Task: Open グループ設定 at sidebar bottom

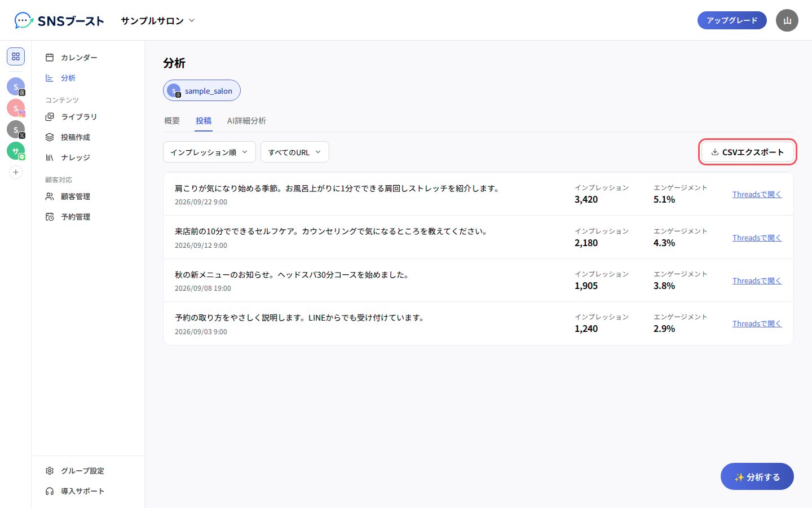Action: 88,471
